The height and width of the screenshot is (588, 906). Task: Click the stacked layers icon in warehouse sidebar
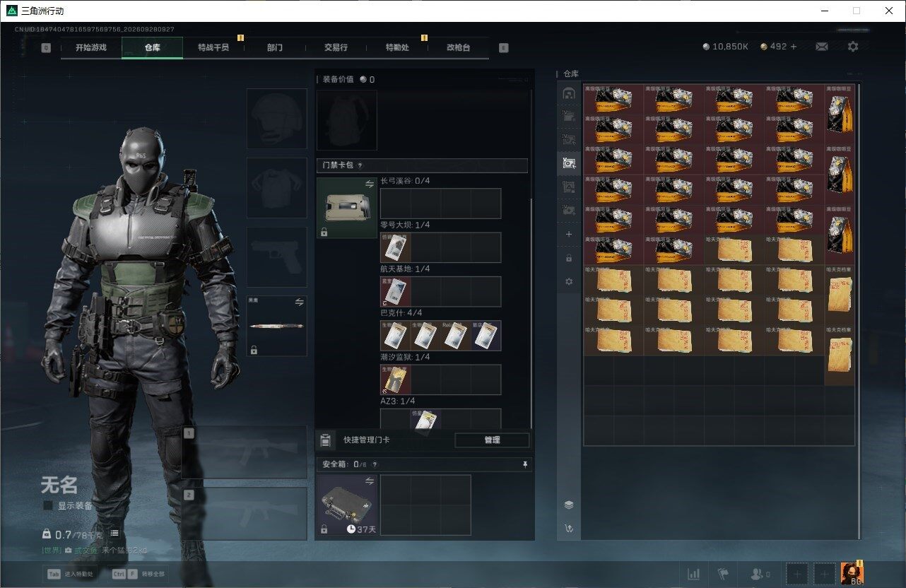pyautogui.click(x=568, y=505)
